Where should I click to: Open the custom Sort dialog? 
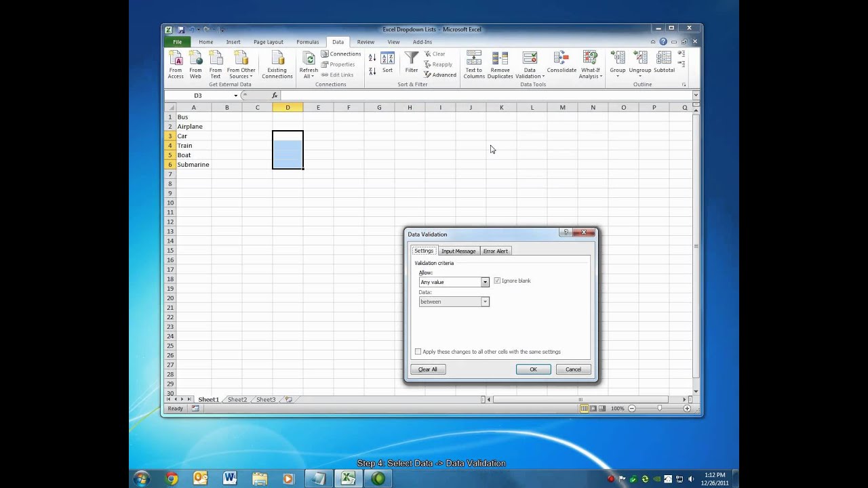point(387,62)
